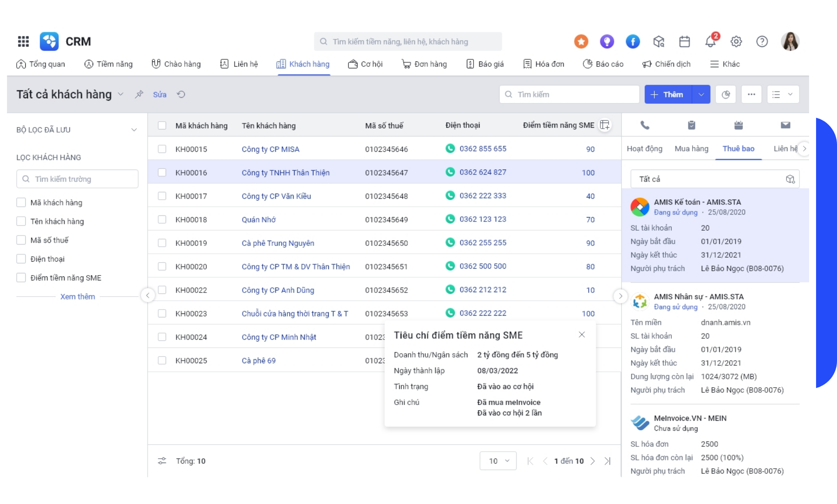Screen dimensions: 837x504
Task: Open the Facebook icon in header
Action: pyautogui.click(x=633, y=41)
